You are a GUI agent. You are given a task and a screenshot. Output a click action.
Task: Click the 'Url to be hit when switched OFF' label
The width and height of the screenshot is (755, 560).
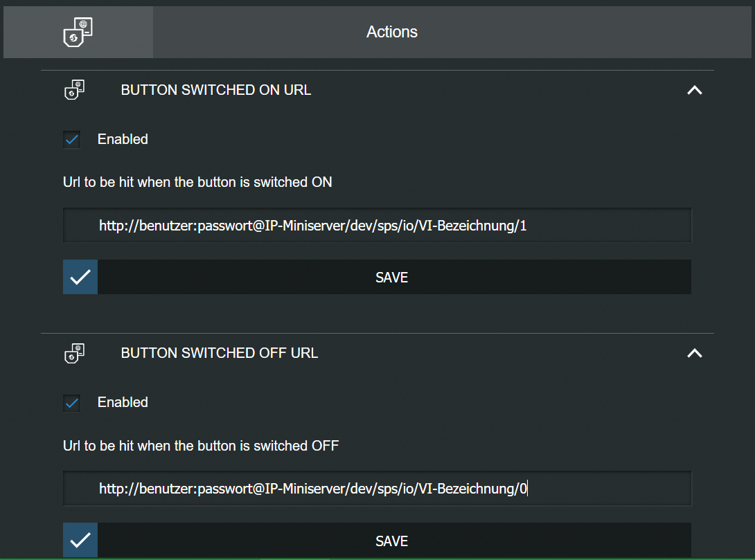pyautogui.click(x=201, y=446)
